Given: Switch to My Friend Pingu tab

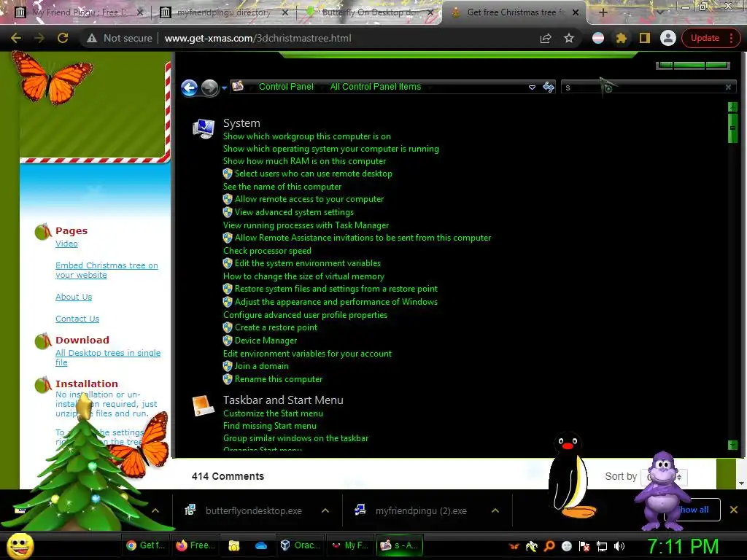Looking at the screenshot, I should [x=79, y=12].
